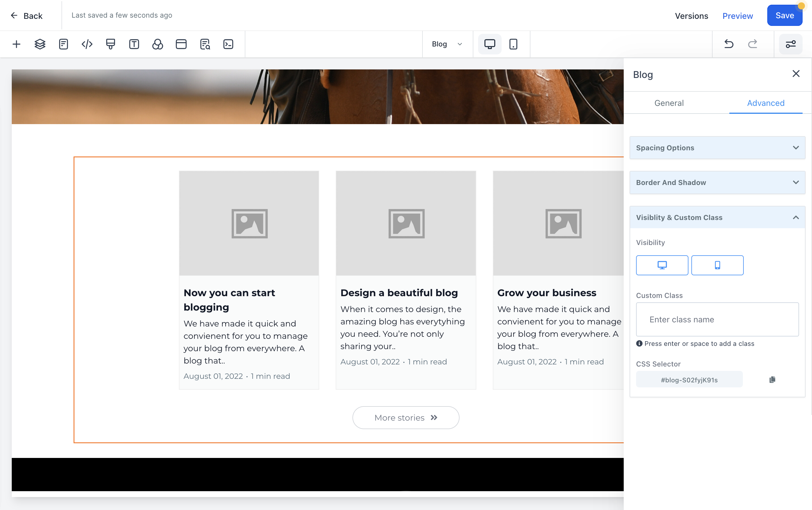
Task: Open the typography T icon
Action: point(134,44)
